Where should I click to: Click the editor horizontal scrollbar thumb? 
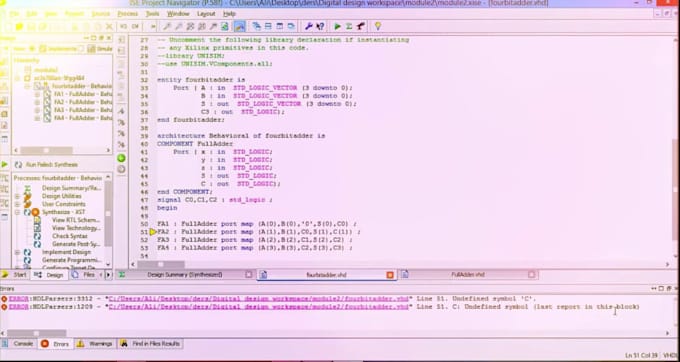pos(161,264)
